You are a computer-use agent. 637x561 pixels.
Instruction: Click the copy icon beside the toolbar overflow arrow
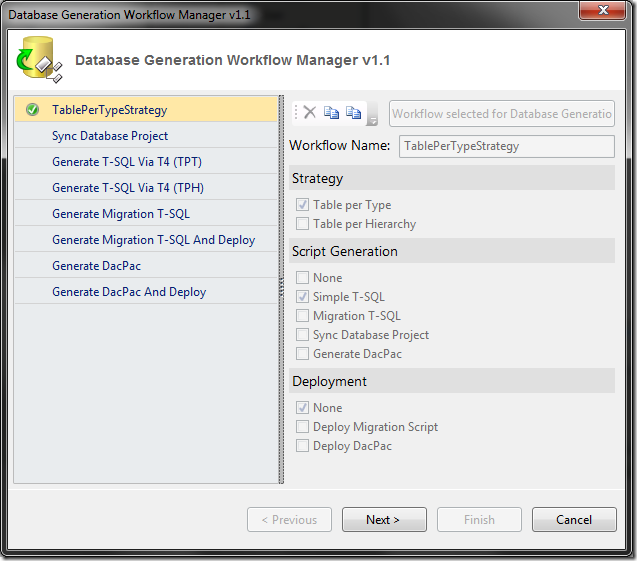coord(353,112)
